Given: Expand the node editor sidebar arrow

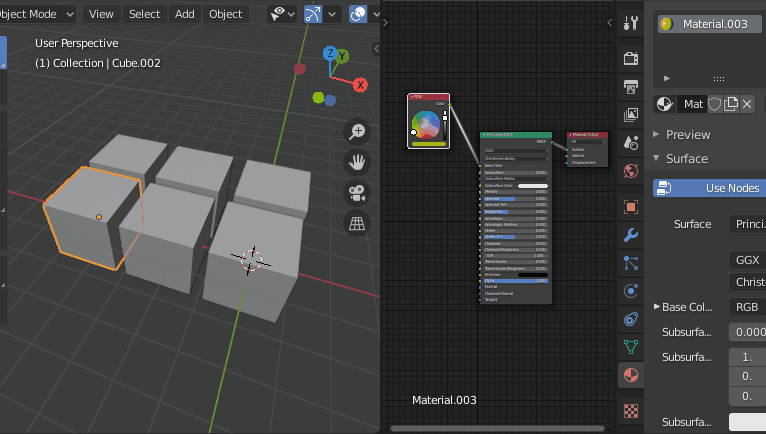Looking at the screenshot, I should click(x=609, y=22).
